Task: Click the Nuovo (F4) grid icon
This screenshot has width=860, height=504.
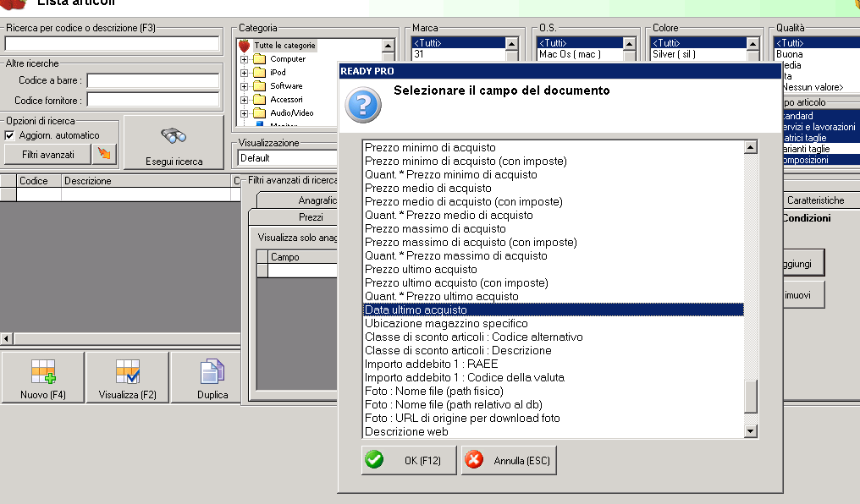Action: (43, 371)
